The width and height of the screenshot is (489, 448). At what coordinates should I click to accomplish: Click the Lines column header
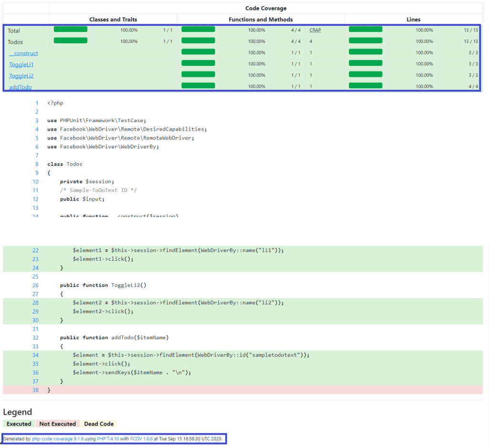pyautogui.click(x=414, y=20)
